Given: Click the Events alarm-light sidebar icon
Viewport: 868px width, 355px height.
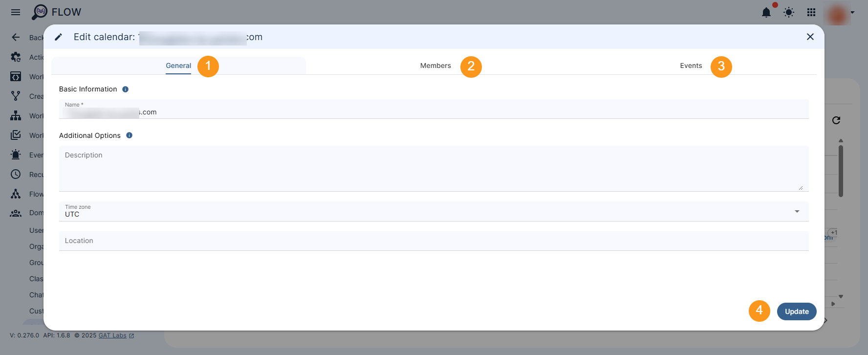Looking at the screenshot, I should (x=16, y=155).
